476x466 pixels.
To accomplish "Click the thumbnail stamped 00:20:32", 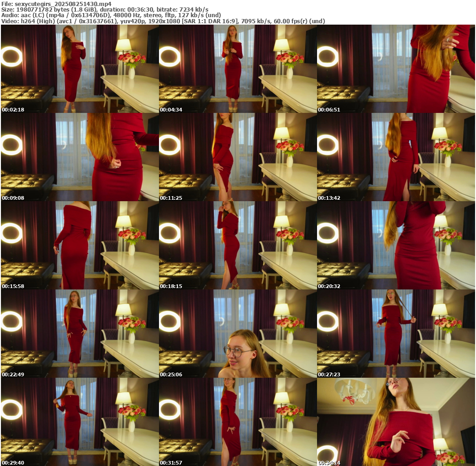I will (396, 245).
